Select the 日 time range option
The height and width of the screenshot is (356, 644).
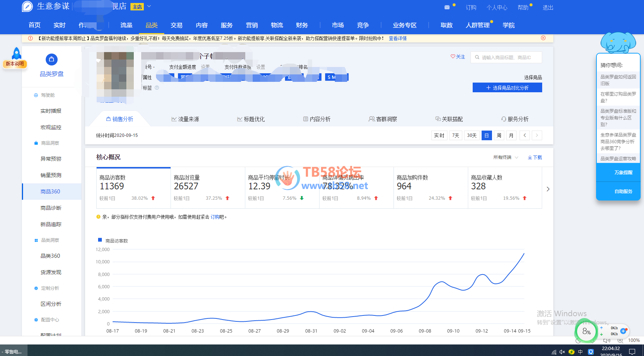(x=486, y=135)
